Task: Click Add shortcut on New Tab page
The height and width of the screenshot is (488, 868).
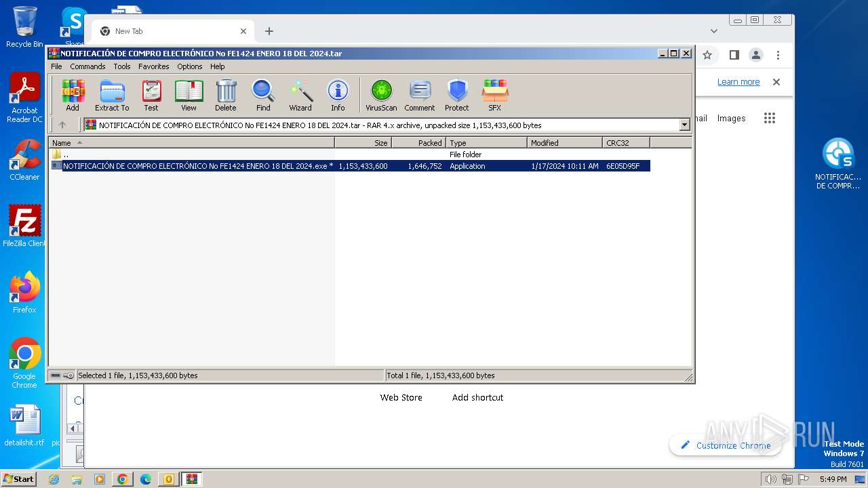Action: 477,398
